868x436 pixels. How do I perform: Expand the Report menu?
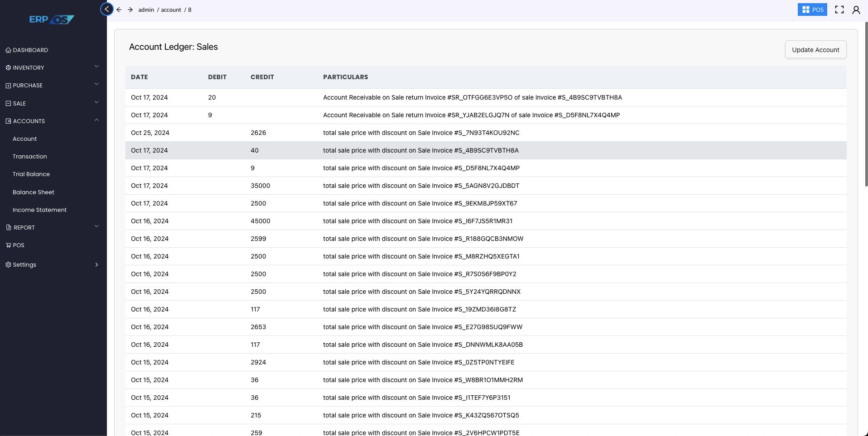(24, 228)
